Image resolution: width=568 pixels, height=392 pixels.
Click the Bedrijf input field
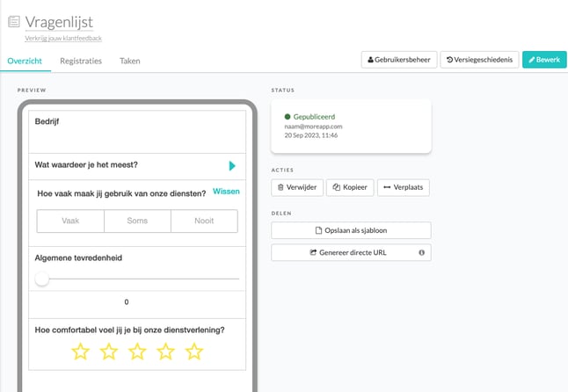pos(137,131)
